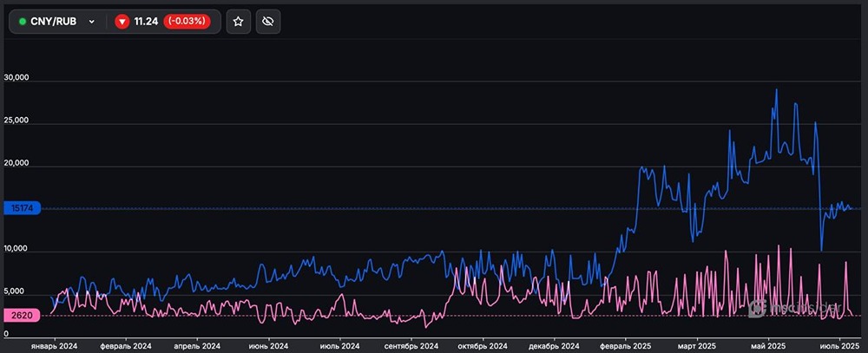This screenshot has height=353, width=868.
Task: Click the blue line's highest peak
Action: click(x=776, y=90)
